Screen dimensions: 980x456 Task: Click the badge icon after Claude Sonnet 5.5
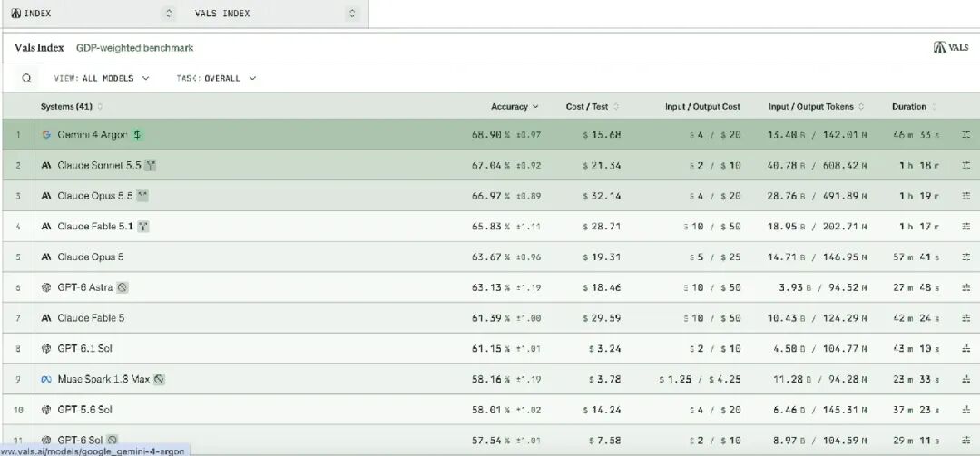[x=150, y=165]
